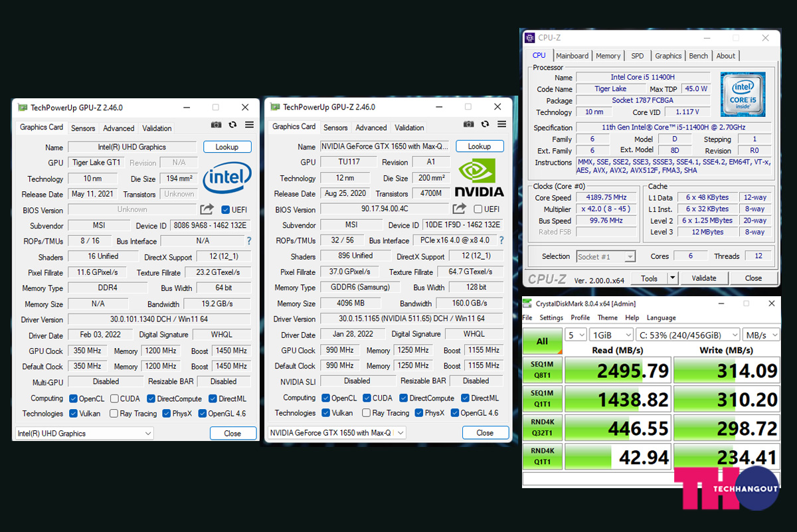Screen dimensions: 797x532
Task: Click the Bus Interface question mark in NVIDIA GPU-Z
Action: coord(501,240)
